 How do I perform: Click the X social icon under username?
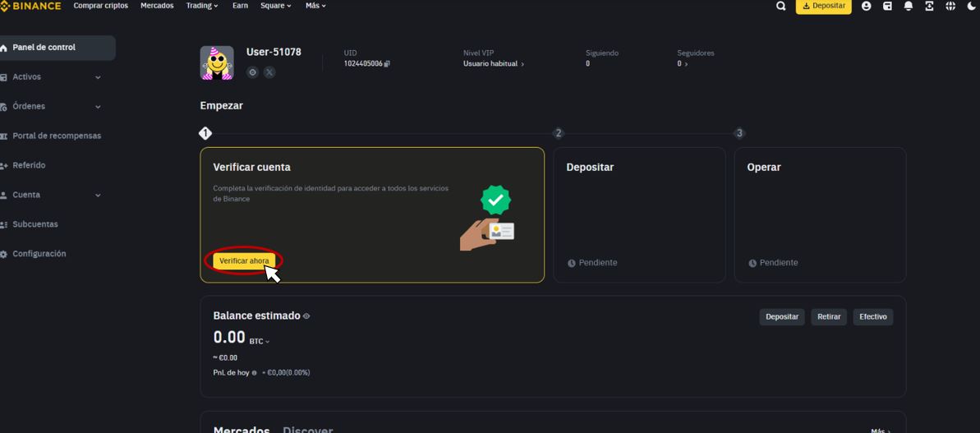[269, 72]
